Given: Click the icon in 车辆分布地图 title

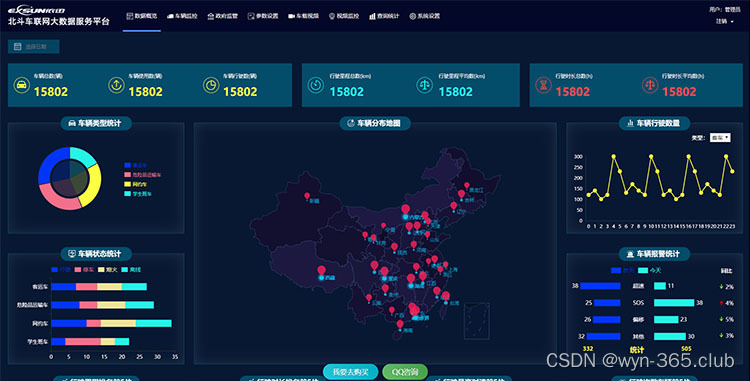Looking at the screenshot, I should pyautogui.click(x=351, y=123).
